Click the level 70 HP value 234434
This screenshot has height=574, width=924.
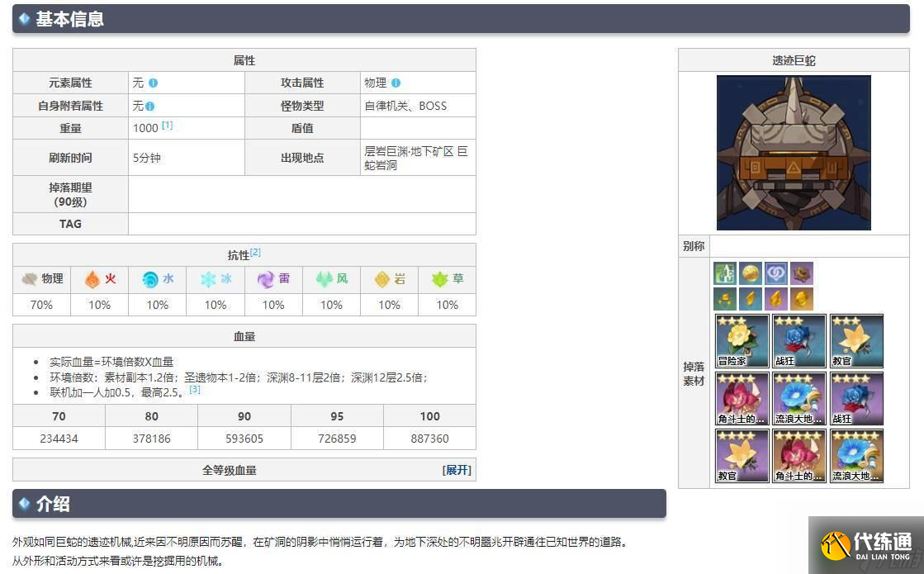59,439
